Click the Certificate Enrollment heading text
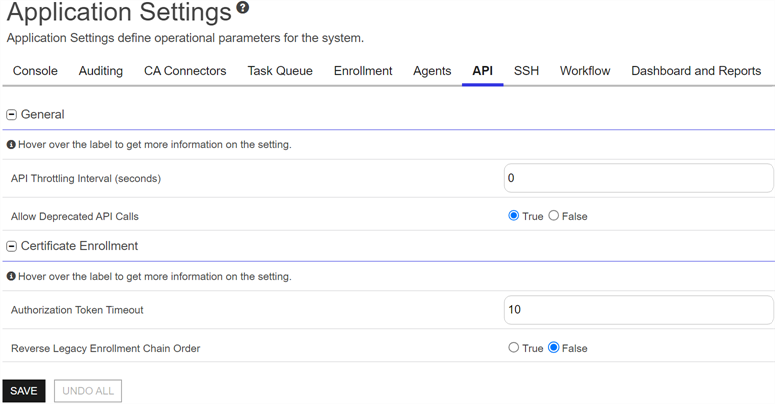 tap(79, 246)
